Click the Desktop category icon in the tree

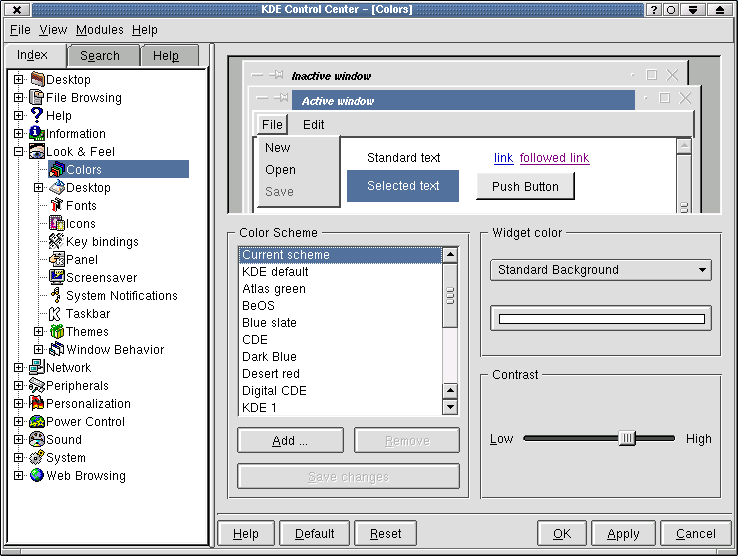point(37,80)
